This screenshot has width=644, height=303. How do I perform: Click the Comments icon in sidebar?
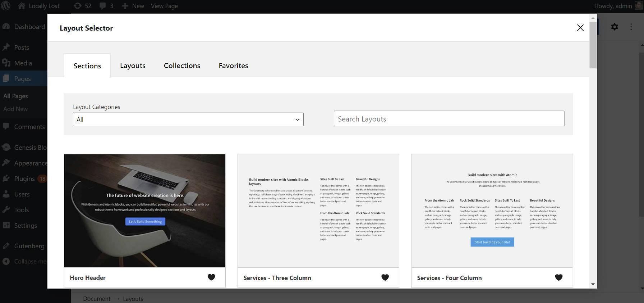tap(6, 127)
